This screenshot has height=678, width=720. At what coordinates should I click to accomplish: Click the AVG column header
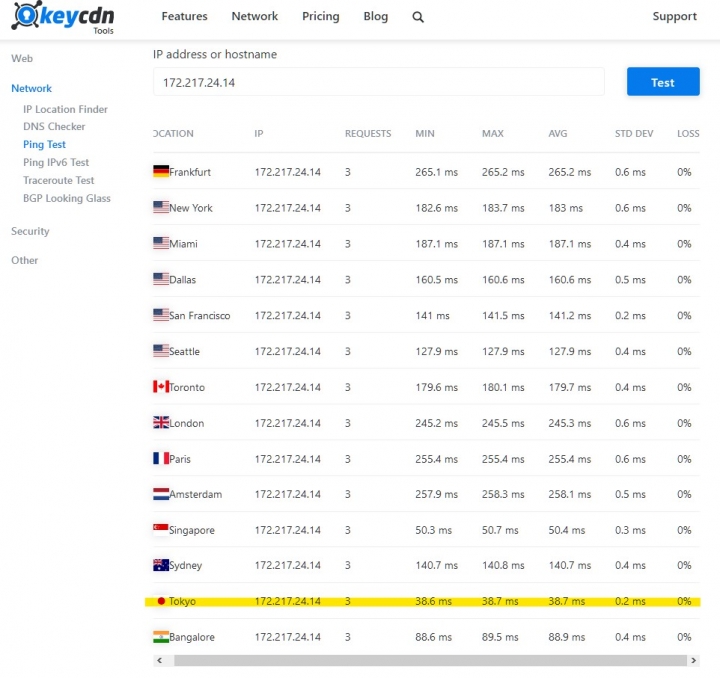pyautogui.click(x=557, y=134)
